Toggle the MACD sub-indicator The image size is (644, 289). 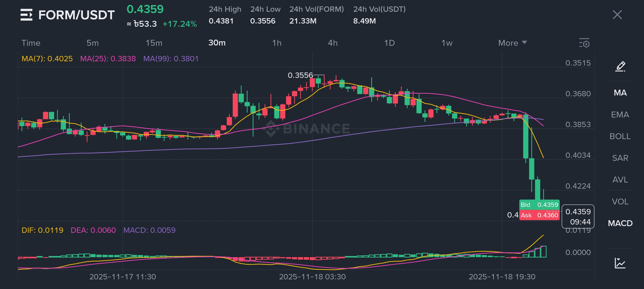[620, 223]
